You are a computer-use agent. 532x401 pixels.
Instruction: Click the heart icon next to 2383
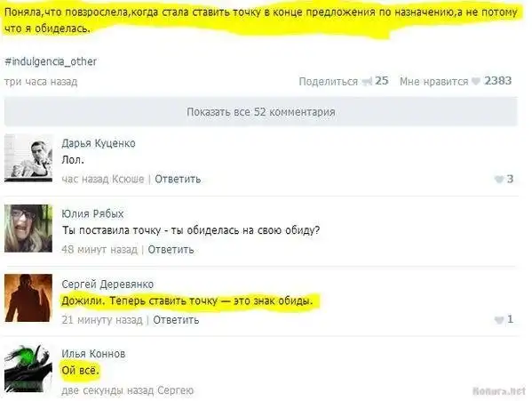[x=476, y=81]
